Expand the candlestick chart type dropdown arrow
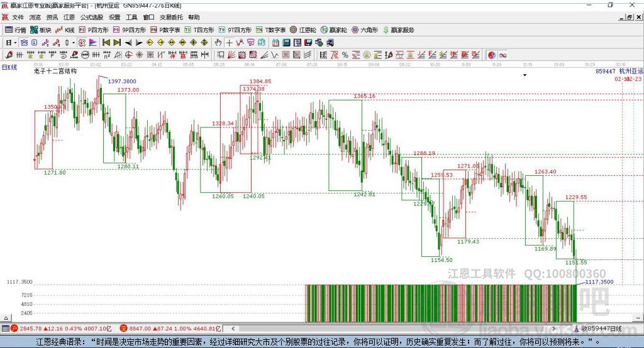The image size is (644, 348). coord(74,43)
